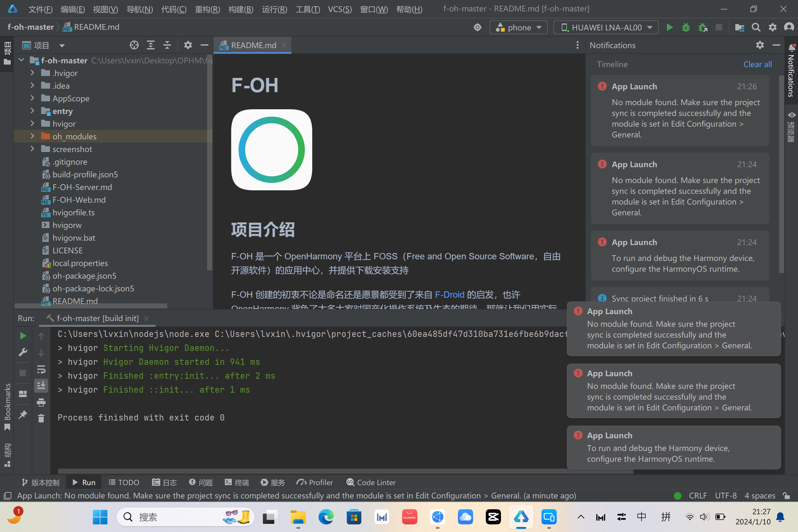Open HUAWEI LNA-AL00 device dropdown

pyautogui.click(x=605, y=27)
